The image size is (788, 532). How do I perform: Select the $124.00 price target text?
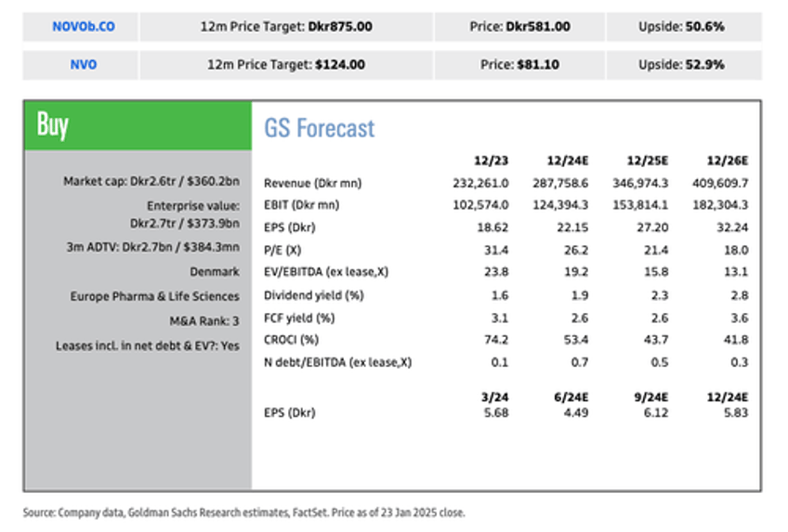[x=340, y=65]
